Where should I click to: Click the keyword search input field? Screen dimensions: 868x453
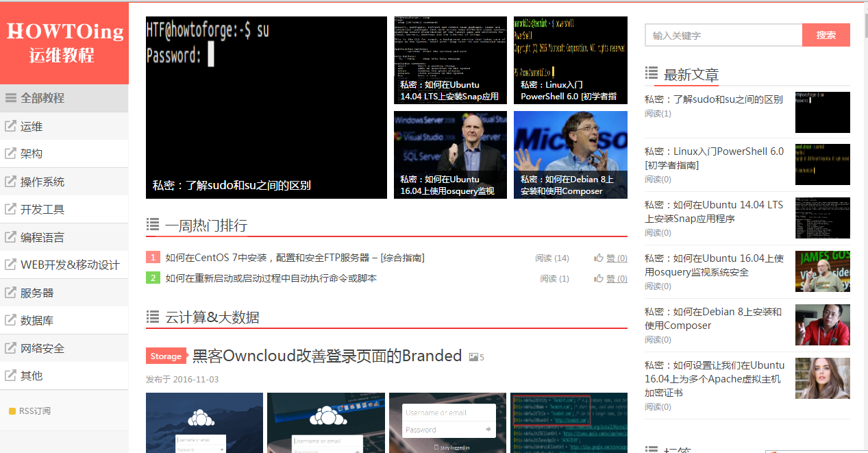coord(723,35)
